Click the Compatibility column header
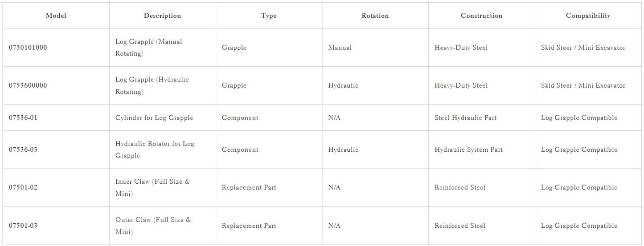The image size is (644, 246). tap(588, 16)
